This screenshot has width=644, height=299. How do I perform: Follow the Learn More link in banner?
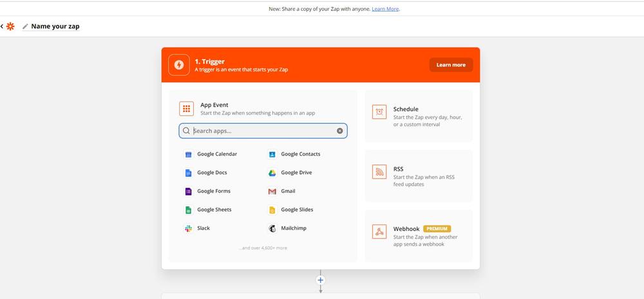pos(385,9)
